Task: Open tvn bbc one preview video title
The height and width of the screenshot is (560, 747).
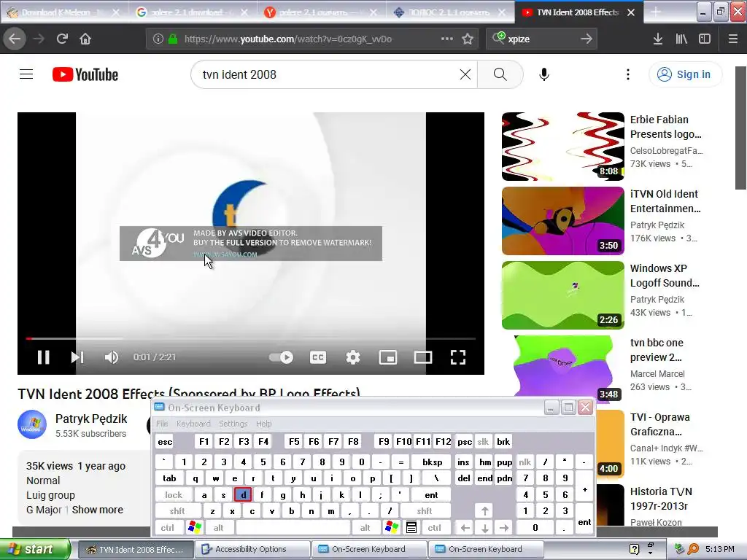Action: click(x=657, y=350)
